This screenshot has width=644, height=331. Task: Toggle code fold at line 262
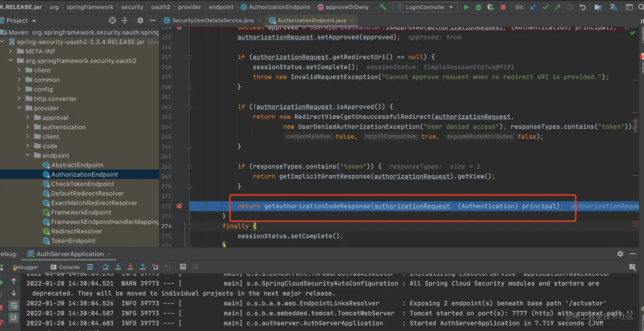coord(189,107)
